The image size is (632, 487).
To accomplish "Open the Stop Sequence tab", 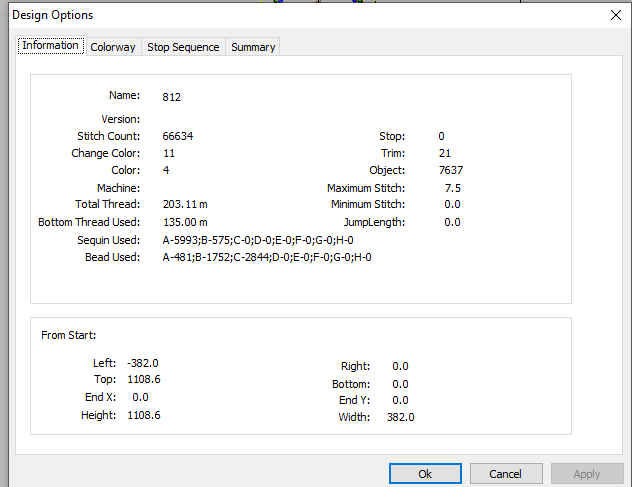I will click(183, 47).
